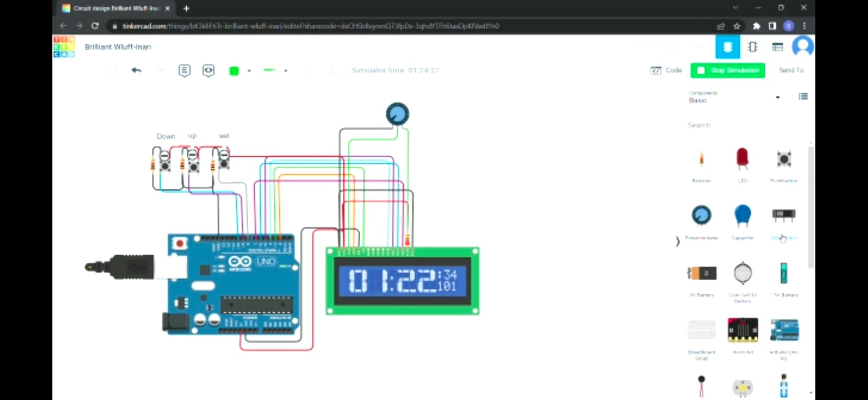Open the Send To option
The height and width of the screenshot is (400, 868).
pos(791,70)
